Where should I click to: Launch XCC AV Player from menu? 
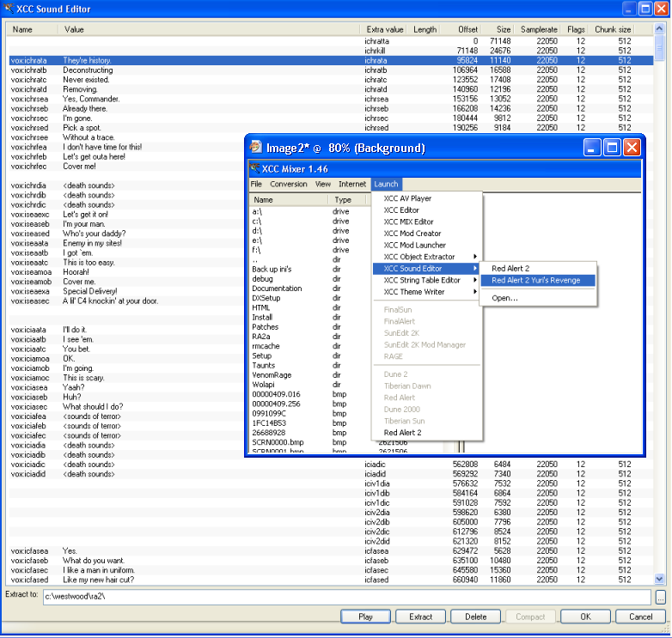426,198
